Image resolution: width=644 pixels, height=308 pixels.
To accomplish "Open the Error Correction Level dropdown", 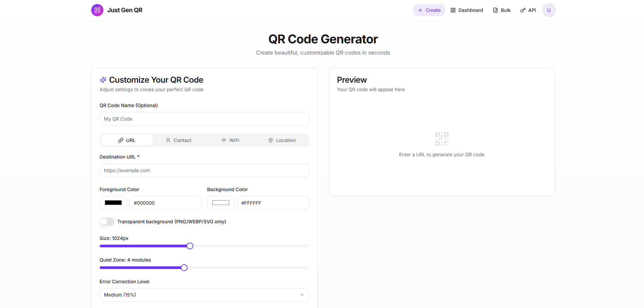I will (204, 294).
